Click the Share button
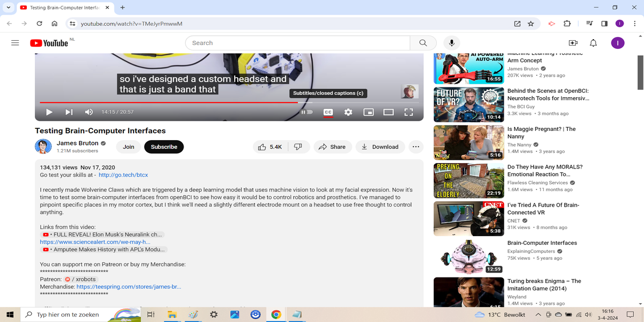Viewport: 644px width, 322px height. point(333,147)
